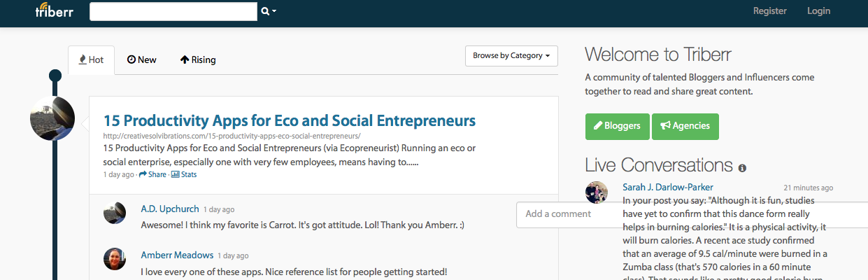Viewport: 868px width, 280px height.
Task: Focus the top search input field
Action: coord(173,11)
